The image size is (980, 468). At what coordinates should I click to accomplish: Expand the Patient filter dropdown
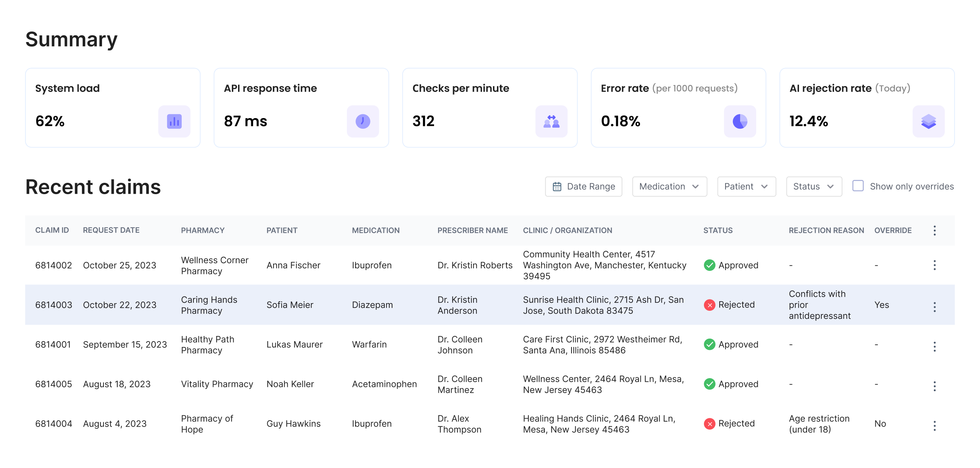[746, 186]
